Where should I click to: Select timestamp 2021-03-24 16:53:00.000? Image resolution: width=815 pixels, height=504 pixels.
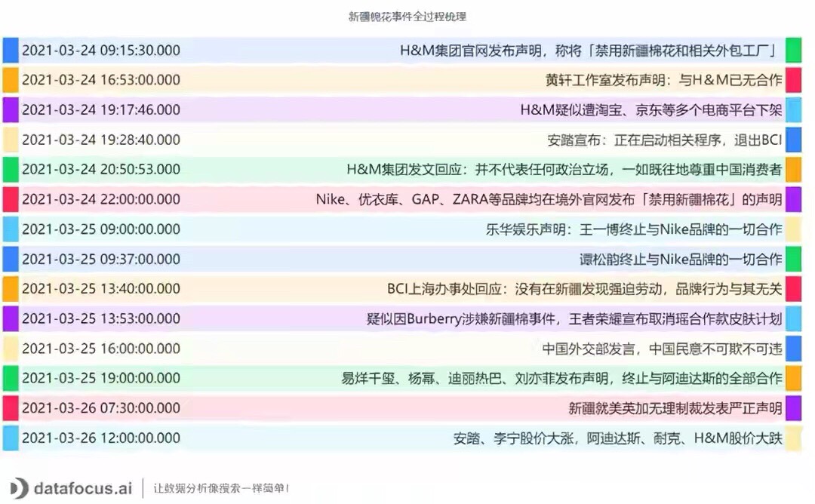[x=101, y=80]
